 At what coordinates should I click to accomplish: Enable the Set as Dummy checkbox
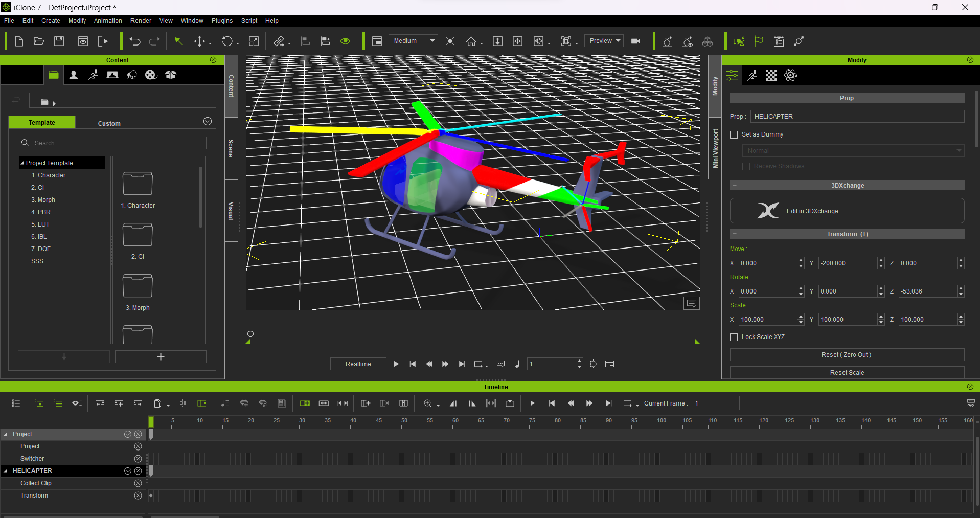click(x=734, y=134)
